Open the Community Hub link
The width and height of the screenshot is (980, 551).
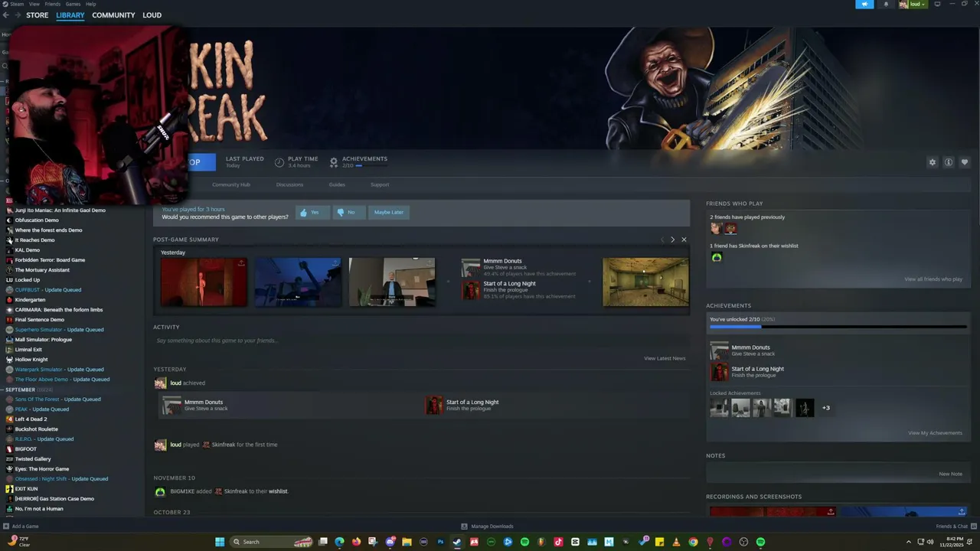(231, 184)
